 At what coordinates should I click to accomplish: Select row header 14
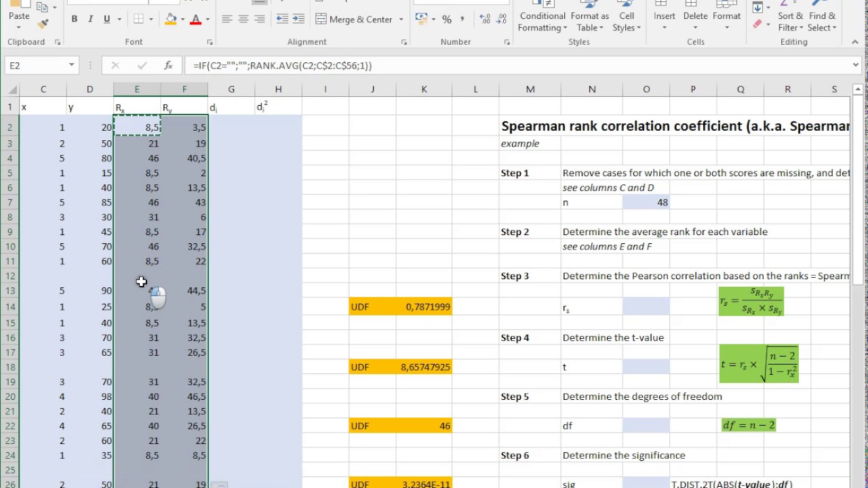point(9,306)
